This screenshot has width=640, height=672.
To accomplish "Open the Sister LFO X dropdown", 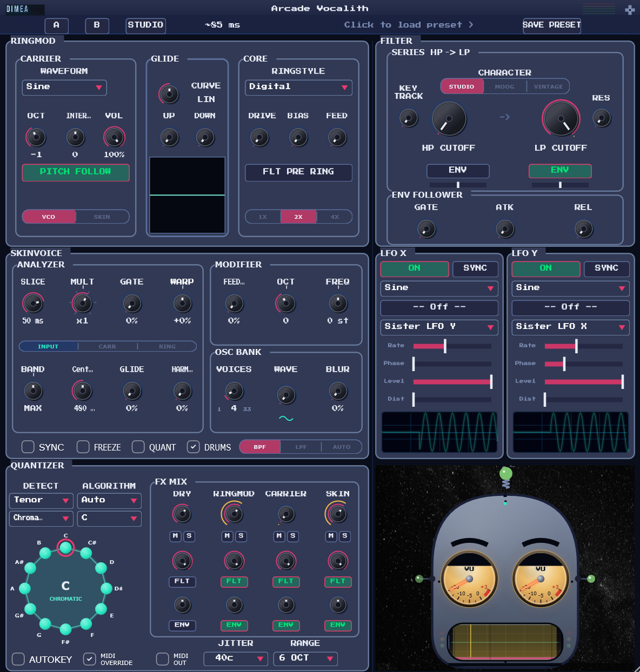I will coord(571,327).
